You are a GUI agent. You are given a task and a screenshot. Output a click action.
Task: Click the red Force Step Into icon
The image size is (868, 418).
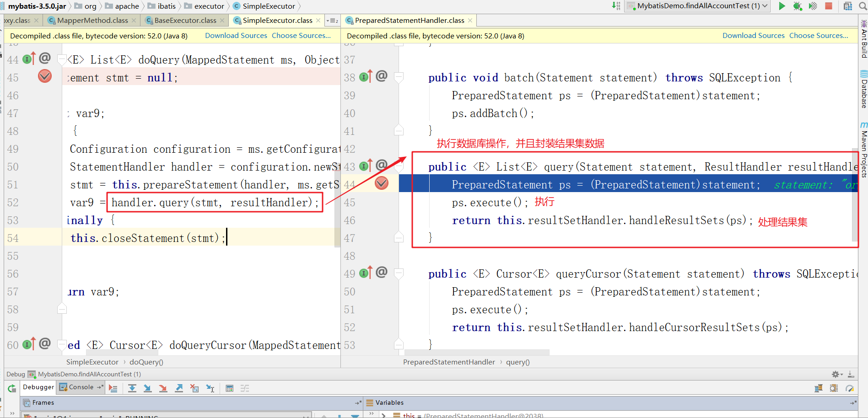click(163, 388)
